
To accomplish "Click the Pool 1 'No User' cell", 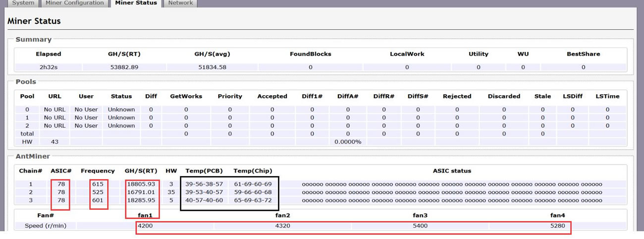I will (86, 118).
